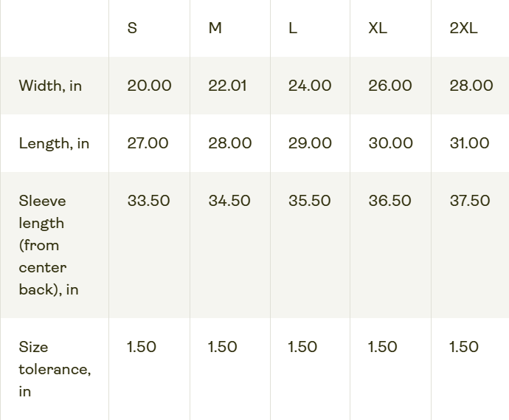Click the 33.50 sleeve length value
Image resolution: width=509 pixels, height=420 pixels.
point(148,201)
